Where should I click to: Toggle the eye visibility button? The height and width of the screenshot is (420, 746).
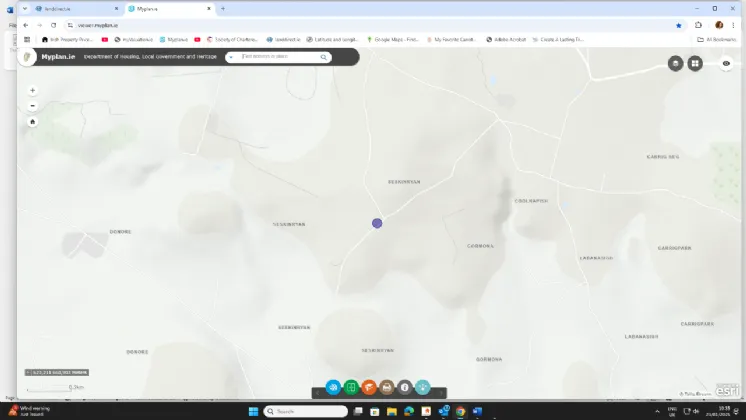726,63
